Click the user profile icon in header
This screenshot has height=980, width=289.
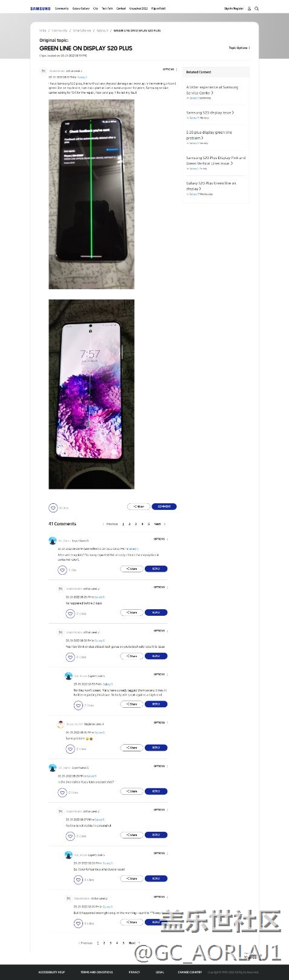point(249,8)
